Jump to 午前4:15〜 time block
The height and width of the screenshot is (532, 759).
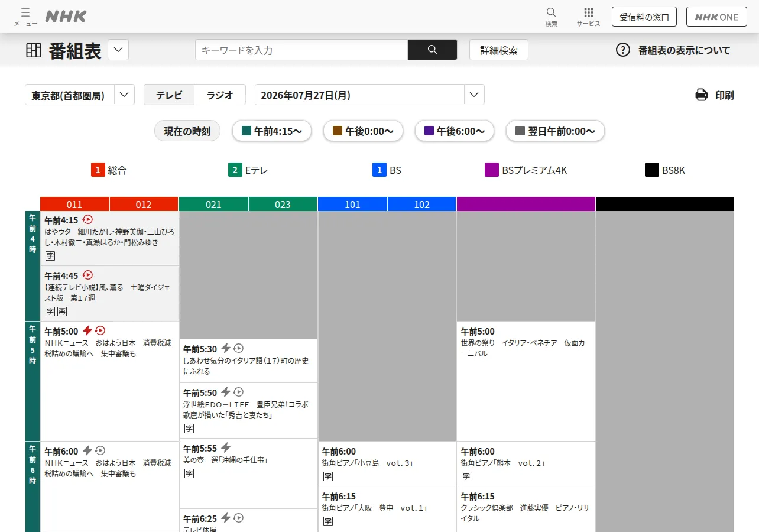pos(273,131)
